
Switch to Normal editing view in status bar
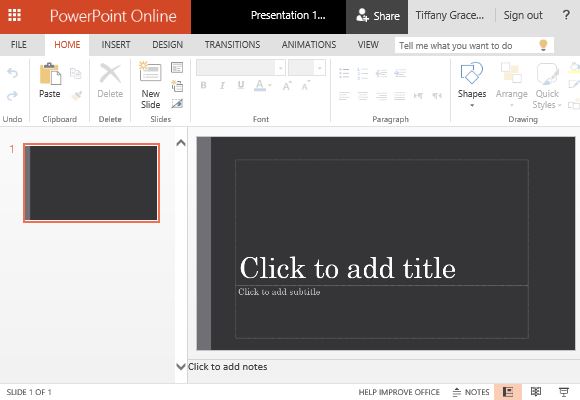(508, 392)
